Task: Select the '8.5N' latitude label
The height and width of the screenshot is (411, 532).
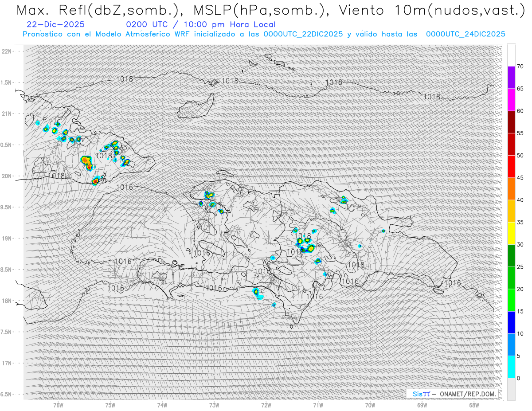Action: coord(6,270)
